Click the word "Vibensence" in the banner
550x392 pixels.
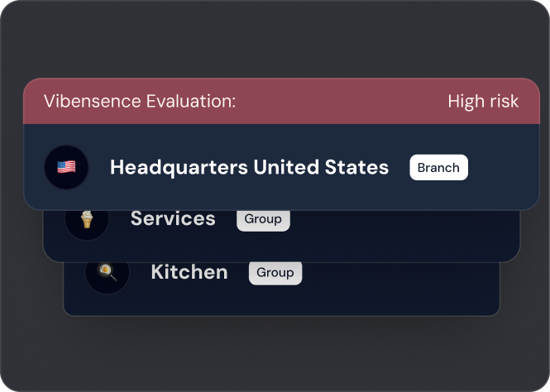[x=81, y=101]
